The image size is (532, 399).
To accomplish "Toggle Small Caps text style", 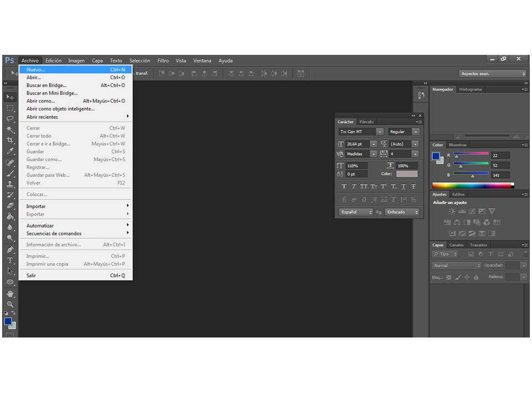I will pos(374,186).
